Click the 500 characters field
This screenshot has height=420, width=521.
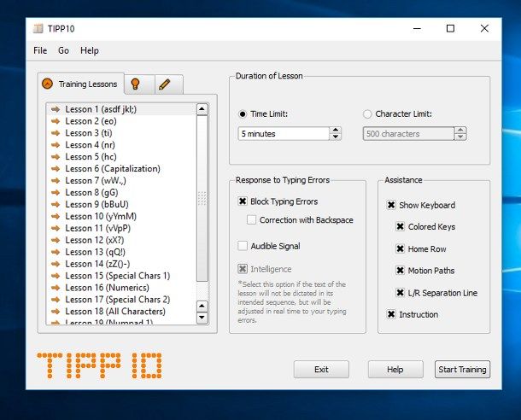tap(409, 134)
